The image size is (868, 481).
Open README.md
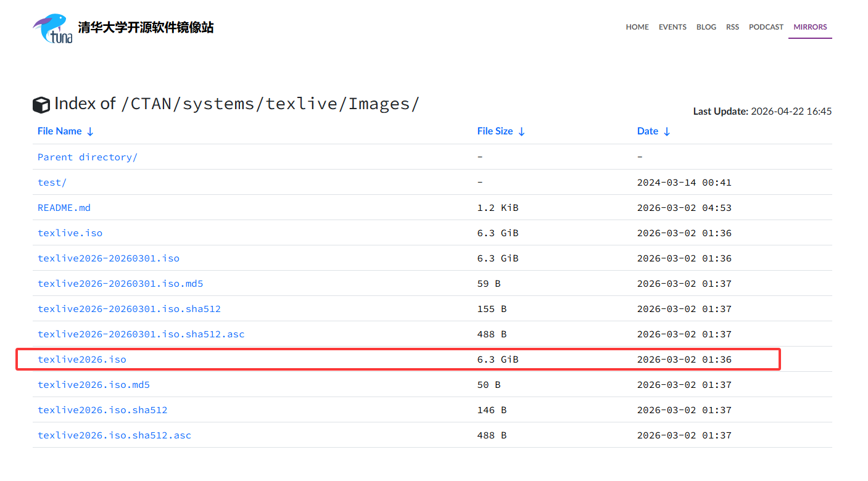pos(64,208)
